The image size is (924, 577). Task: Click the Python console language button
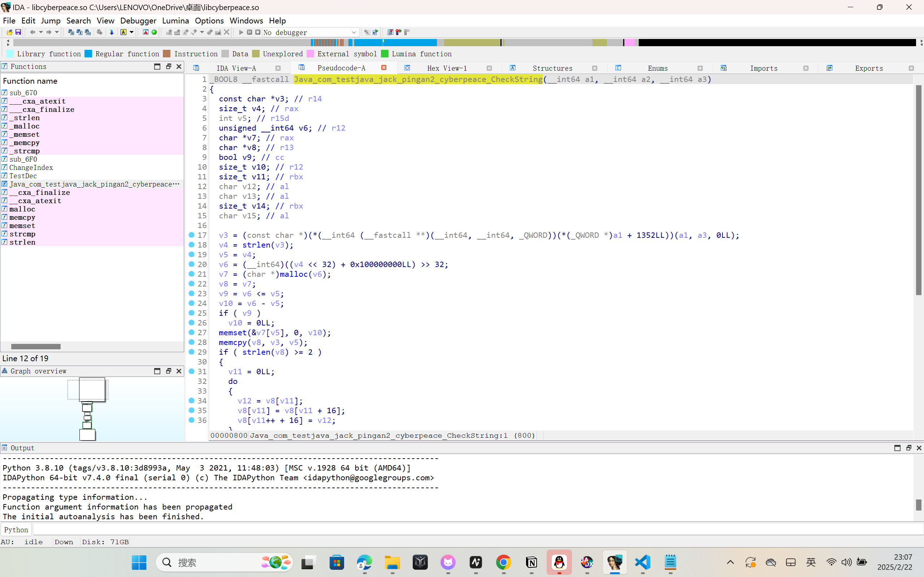pyautogui.click(x=16, y=530)
